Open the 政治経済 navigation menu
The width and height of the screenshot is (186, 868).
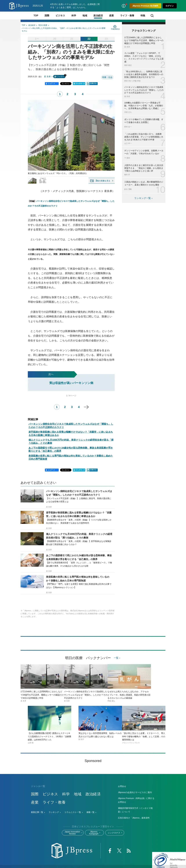tap(98, 15)
